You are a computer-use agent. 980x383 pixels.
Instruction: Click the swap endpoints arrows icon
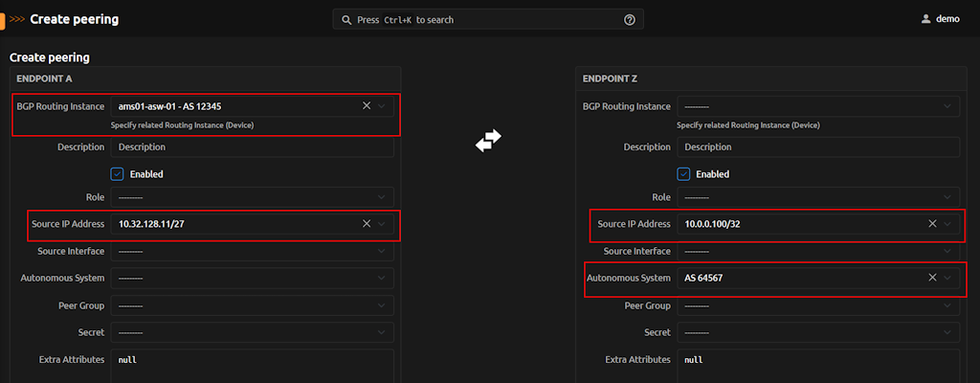488,141
